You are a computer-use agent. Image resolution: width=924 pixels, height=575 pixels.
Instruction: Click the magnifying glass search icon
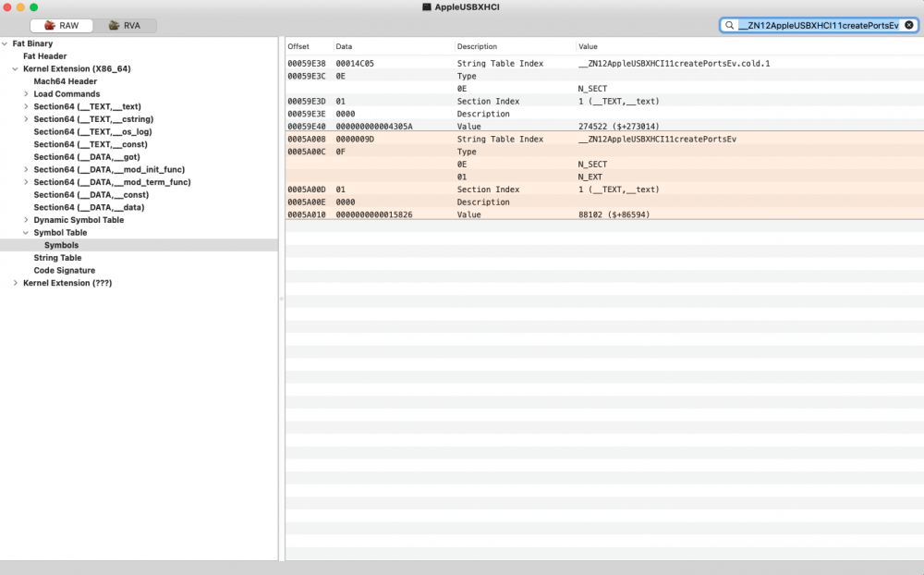tap(730, 25)
